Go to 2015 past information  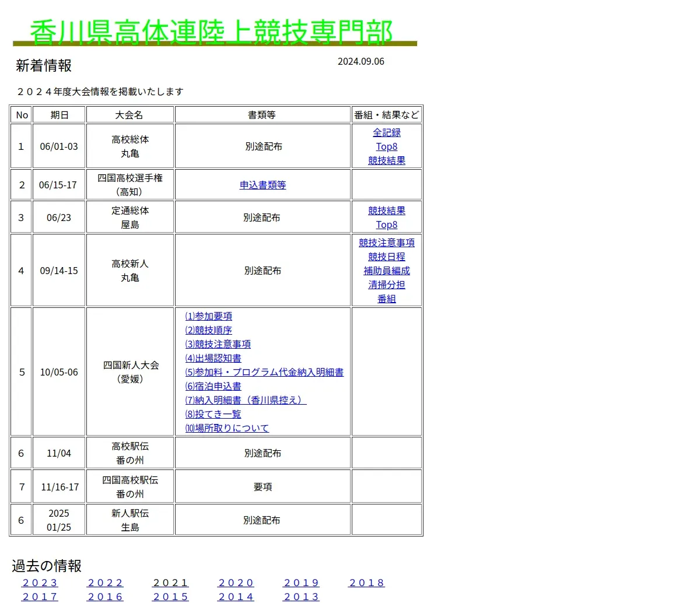tap(171, 597)
